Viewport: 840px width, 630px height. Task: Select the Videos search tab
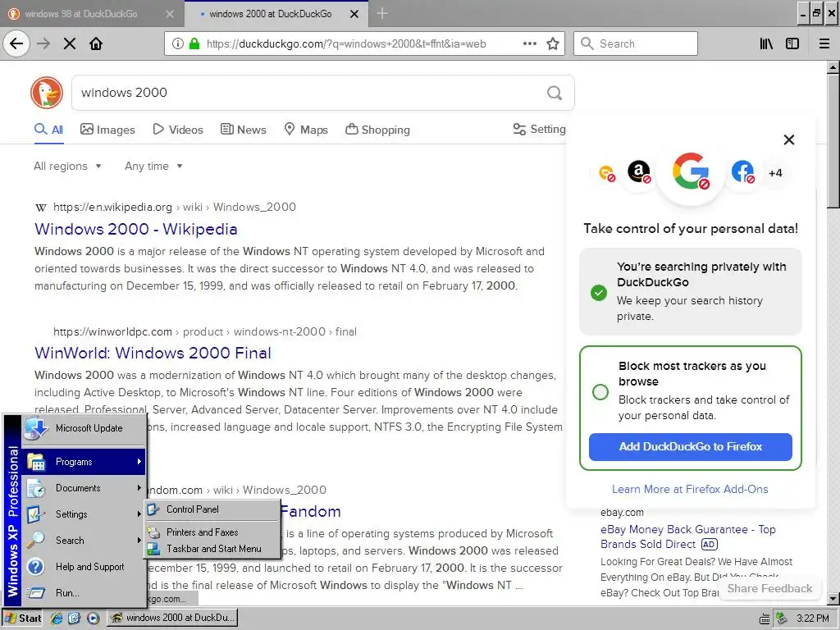coord(178,130)
